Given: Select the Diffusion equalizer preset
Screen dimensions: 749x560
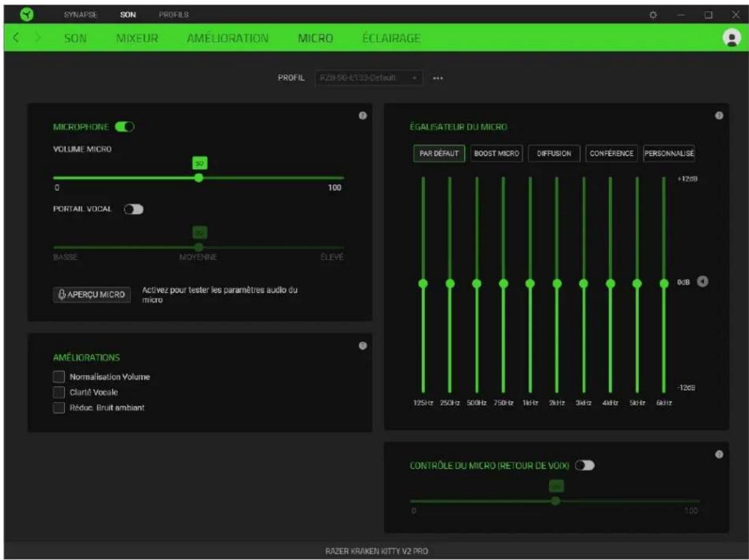Looking at the screenshot, I should (554, 153).
